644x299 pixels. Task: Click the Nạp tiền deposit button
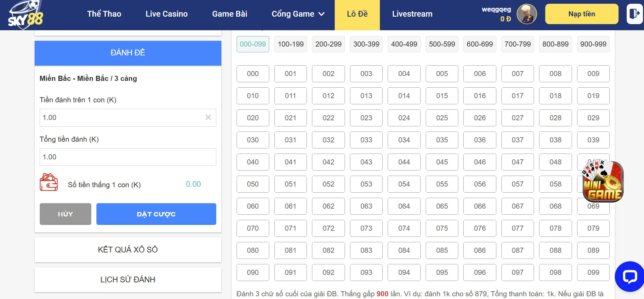582,14
